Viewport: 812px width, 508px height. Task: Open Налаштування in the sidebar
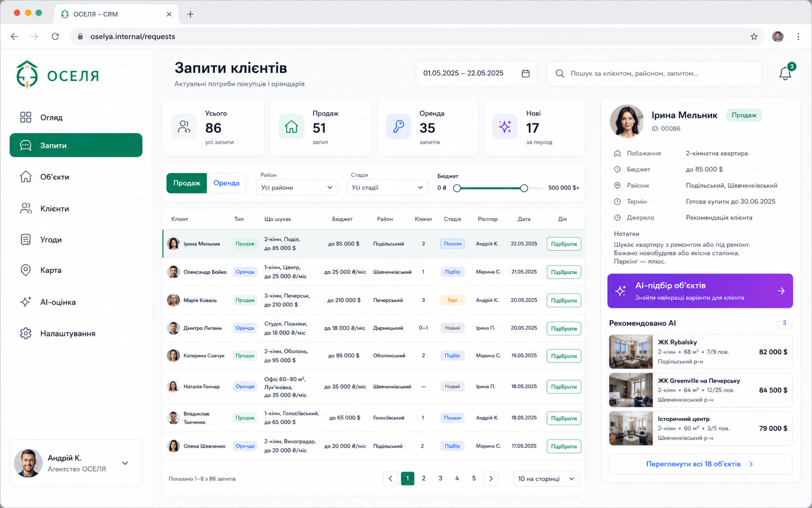coord(76,333)
